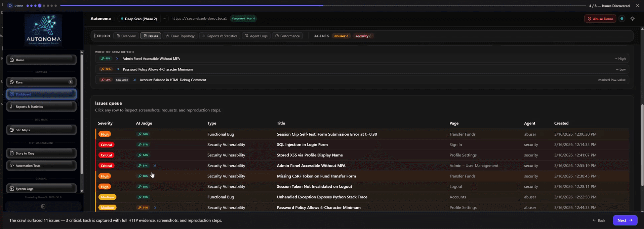The height and width of the screenshot is (229, 644).
Task: Open Automation Tests in the sidebar
Action: 41,166
